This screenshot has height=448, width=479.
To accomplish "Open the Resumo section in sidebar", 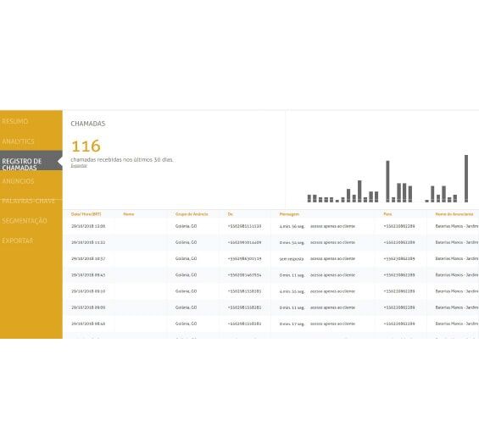I will pyautogui.click(x=15, y=121).
